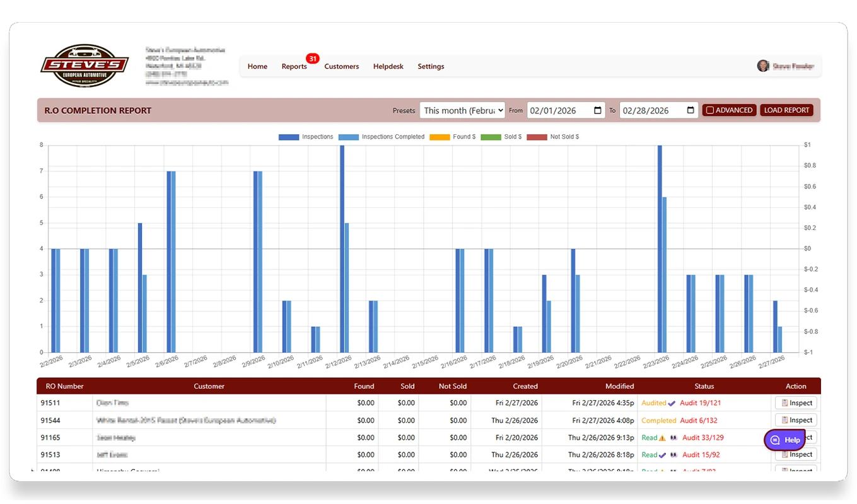
Task: Click the purple checkmark on RO 91511
Action: [x=672, y=403]
